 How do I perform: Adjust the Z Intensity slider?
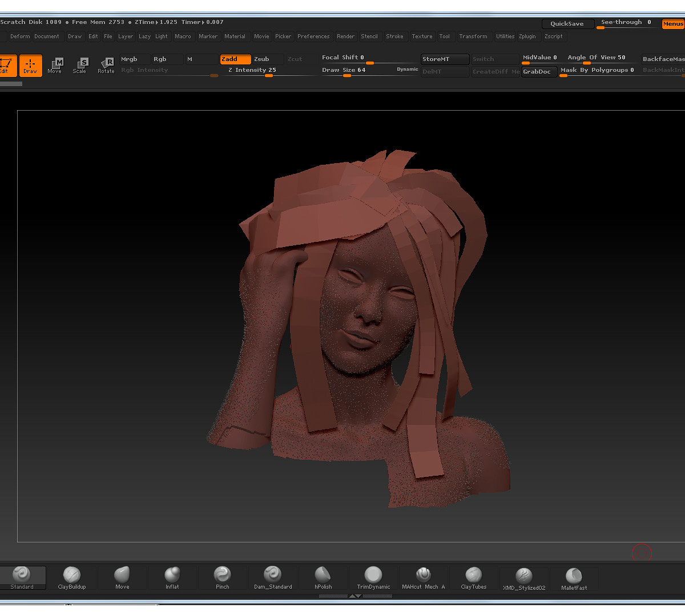(x=269, y=71)
